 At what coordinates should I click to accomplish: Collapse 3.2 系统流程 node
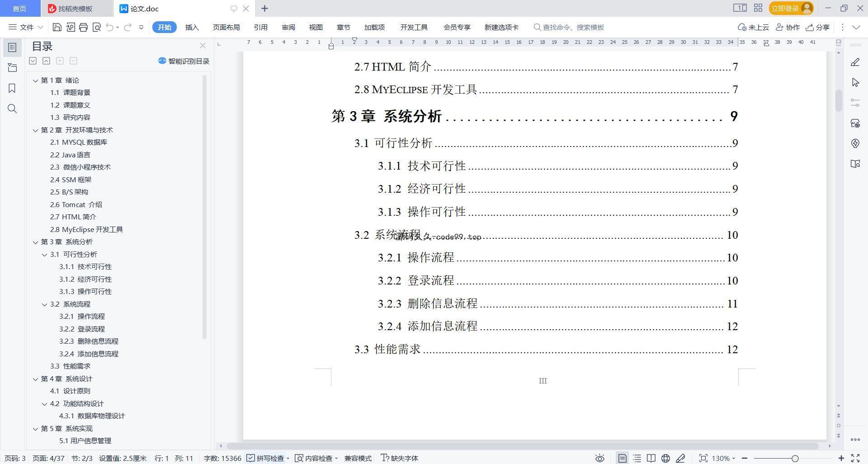coord(44,304)
